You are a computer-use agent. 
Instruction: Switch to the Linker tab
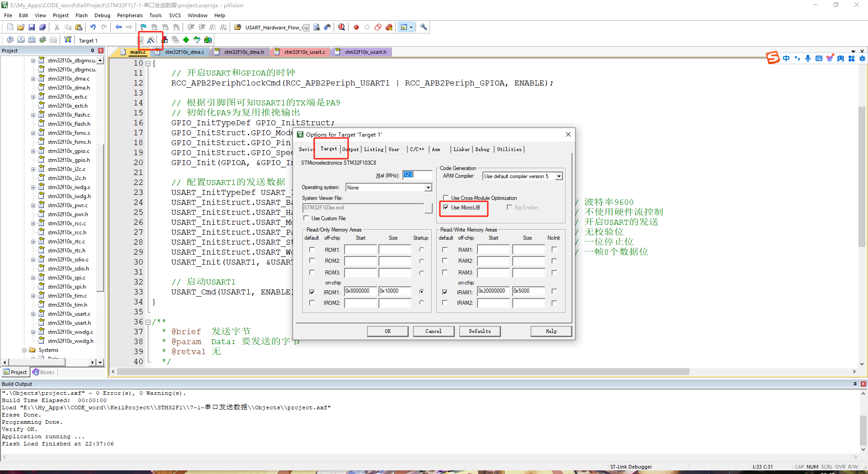tap(462, 149)
